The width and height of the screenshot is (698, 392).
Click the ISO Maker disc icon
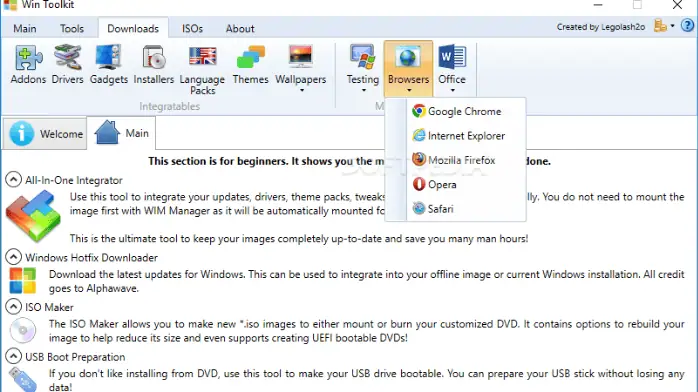click(23, 330)
